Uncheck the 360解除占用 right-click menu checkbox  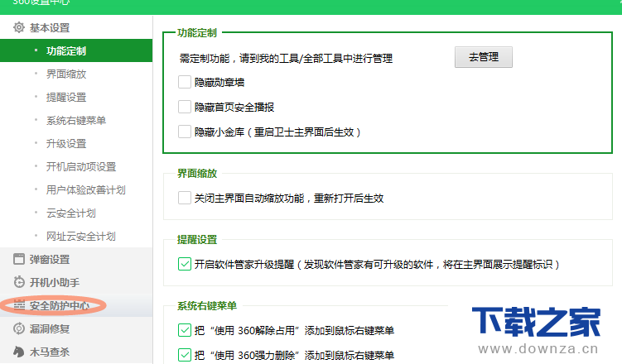tap(185, 330)
